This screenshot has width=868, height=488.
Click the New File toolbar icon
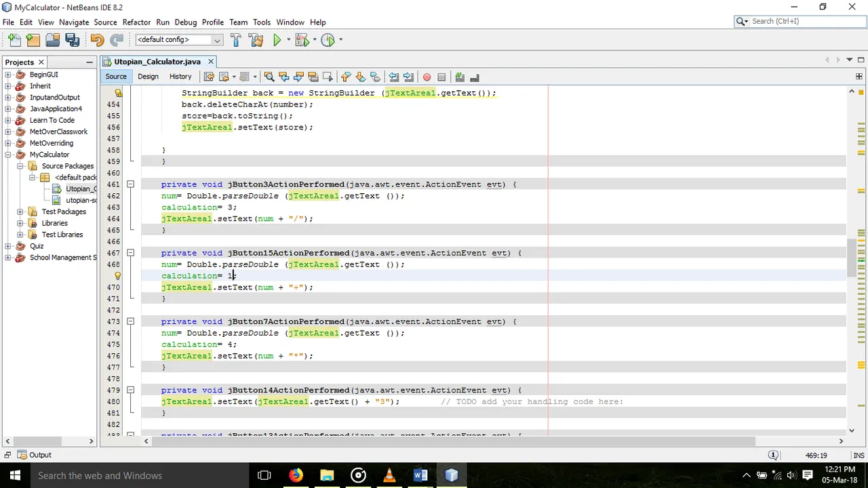coord(14,40)
